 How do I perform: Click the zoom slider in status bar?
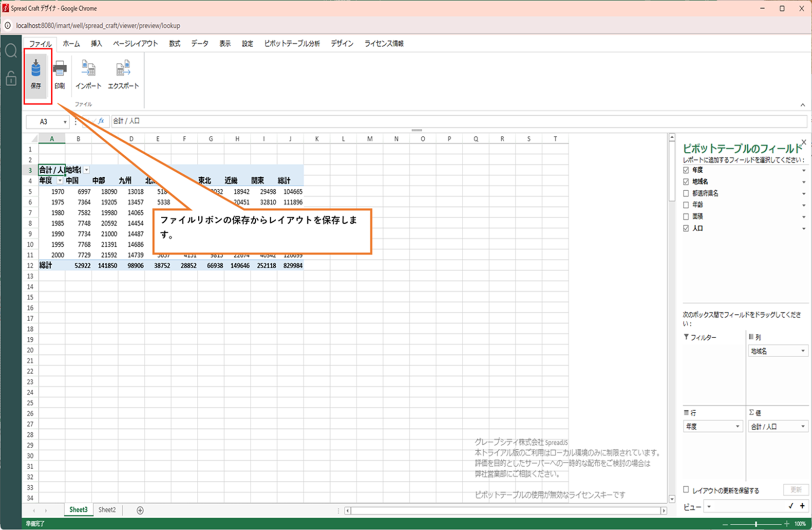pyautogui.click(x=755, y=524)
